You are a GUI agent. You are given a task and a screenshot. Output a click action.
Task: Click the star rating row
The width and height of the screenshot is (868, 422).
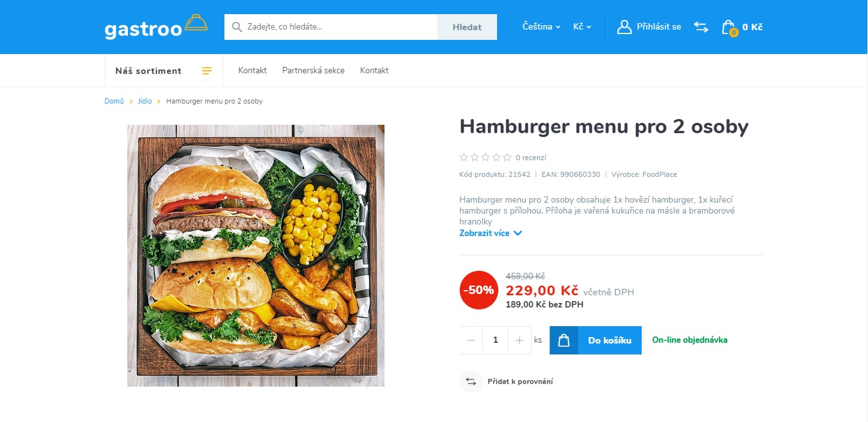coord(485,157)
